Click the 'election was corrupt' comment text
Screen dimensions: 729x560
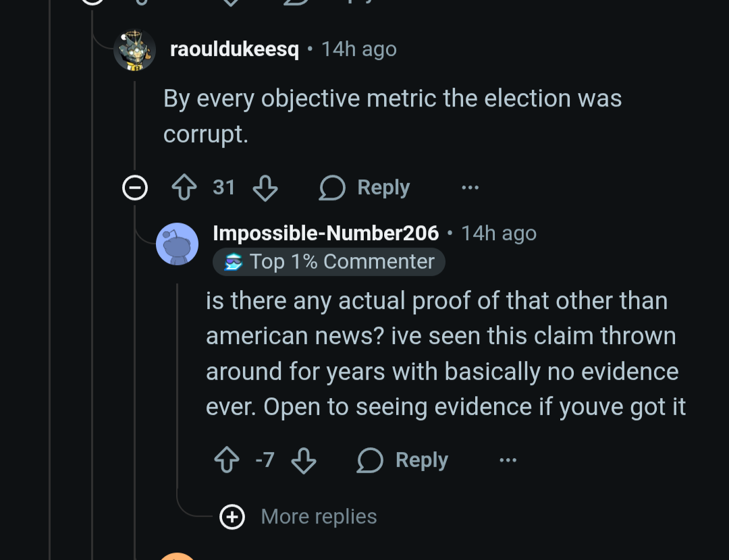[x=391, y=116]
